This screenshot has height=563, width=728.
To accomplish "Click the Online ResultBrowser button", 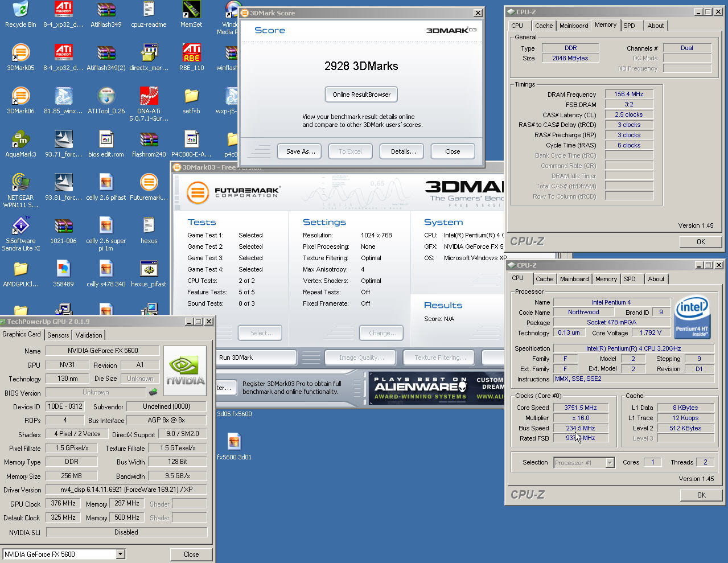I will point(361,94).
